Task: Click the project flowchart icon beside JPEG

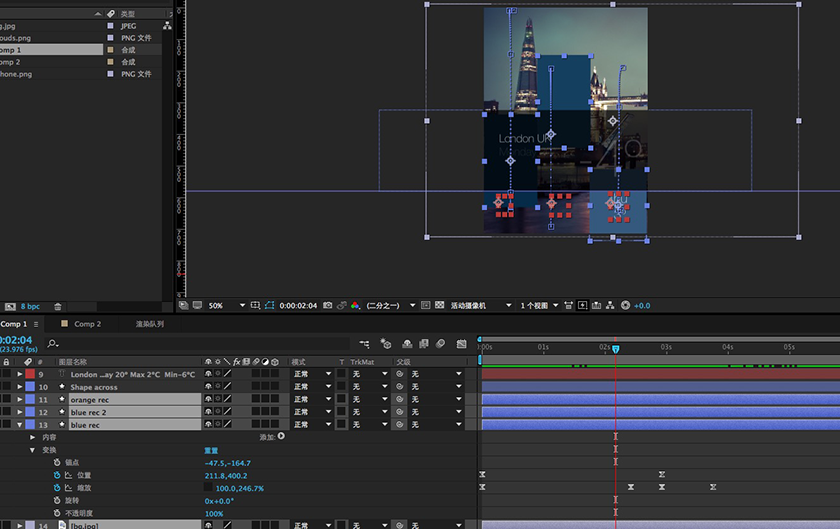Action: point(167,26)
